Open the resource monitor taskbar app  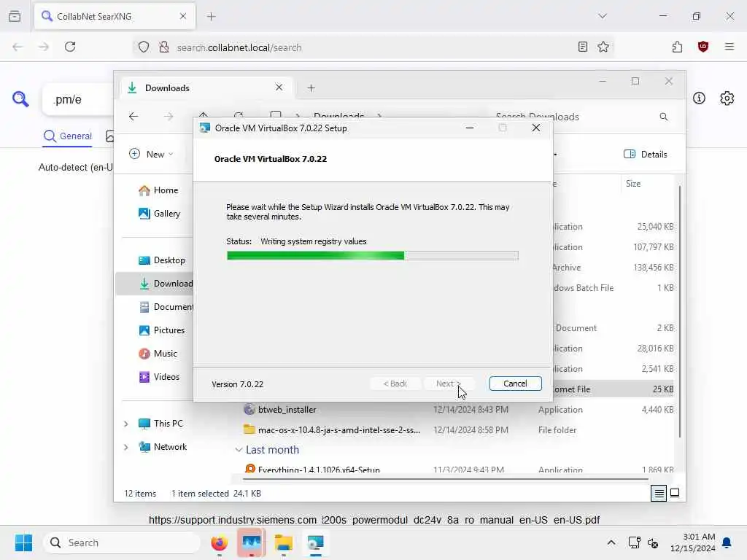[x=251, y=542]
